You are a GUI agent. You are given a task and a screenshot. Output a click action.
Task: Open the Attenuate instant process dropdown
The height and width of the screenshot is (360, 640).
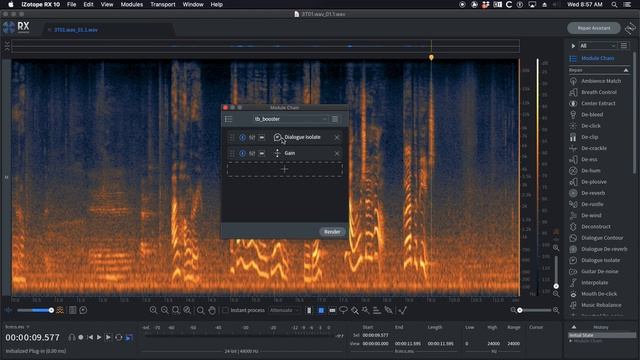[284, 311]
